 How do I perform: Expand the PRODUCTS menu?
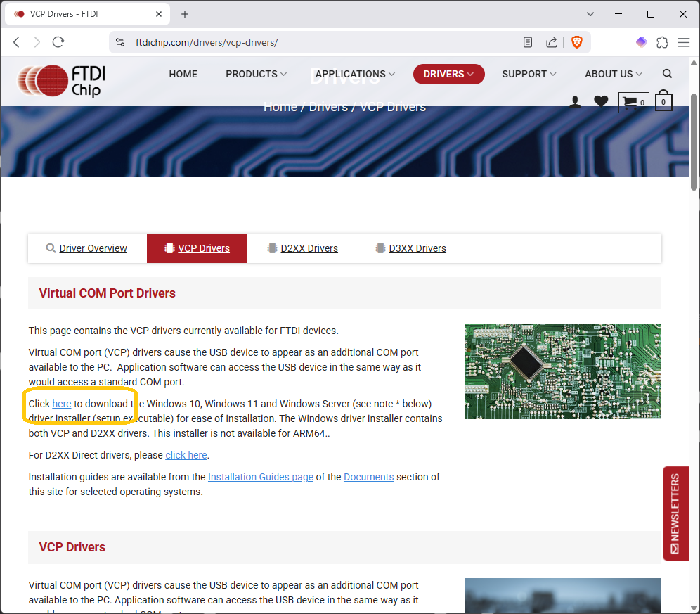point(257,74)
